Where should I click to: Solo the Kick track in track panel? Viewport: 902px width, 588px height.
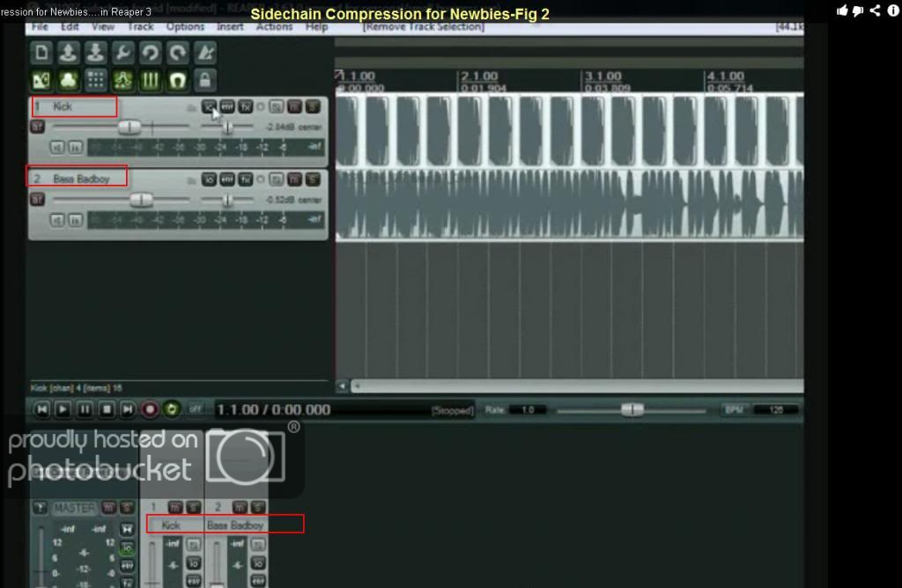(x=313, y=107)
